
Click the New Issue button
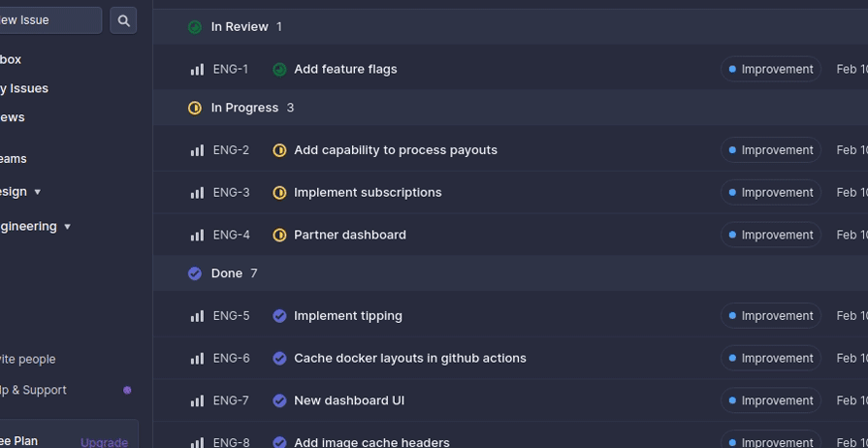point(48,20)
